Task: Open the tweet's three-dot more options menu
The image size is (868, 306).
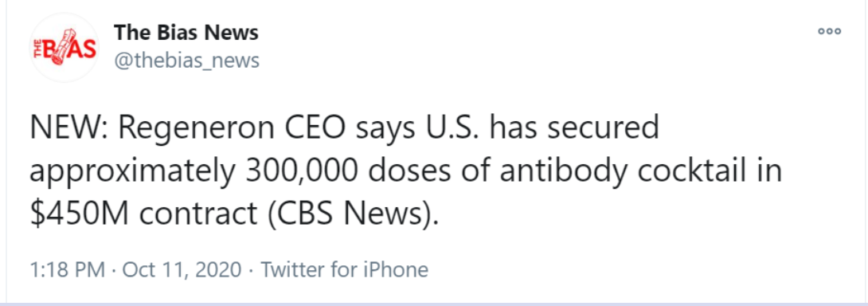Action: (829, 32)
